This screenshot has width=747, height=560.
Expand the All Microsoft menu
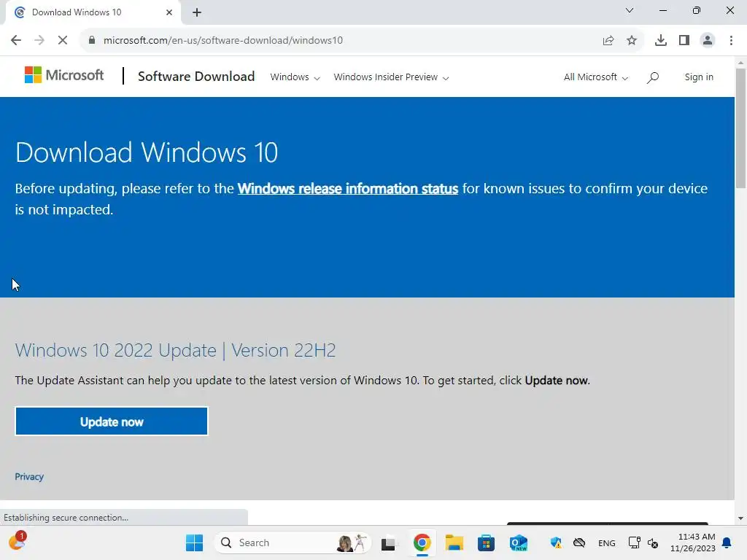coord(596,77)
